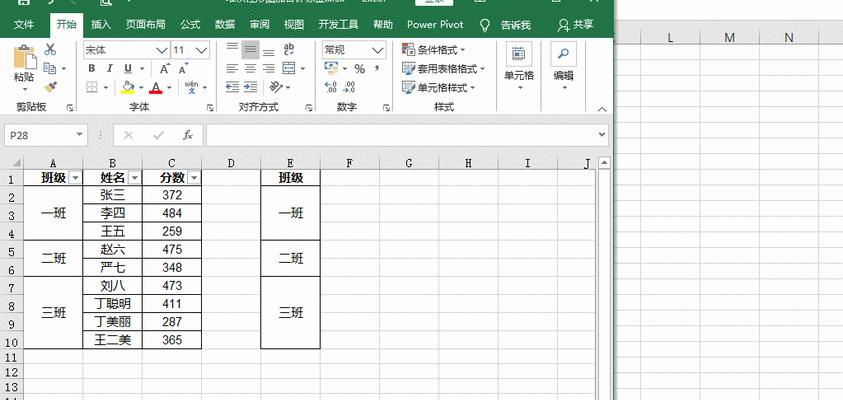Click the Copy icon in clipboard group
The image size is (843, 400).
point(49,68)
